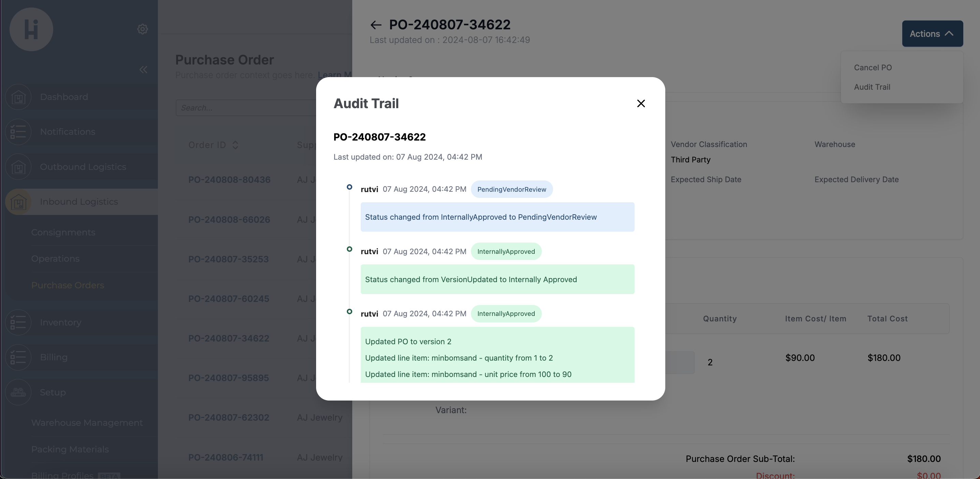Click the Inventory sidebar icon
The height and width of the screenshot is (479, 980).
[18, 322]
